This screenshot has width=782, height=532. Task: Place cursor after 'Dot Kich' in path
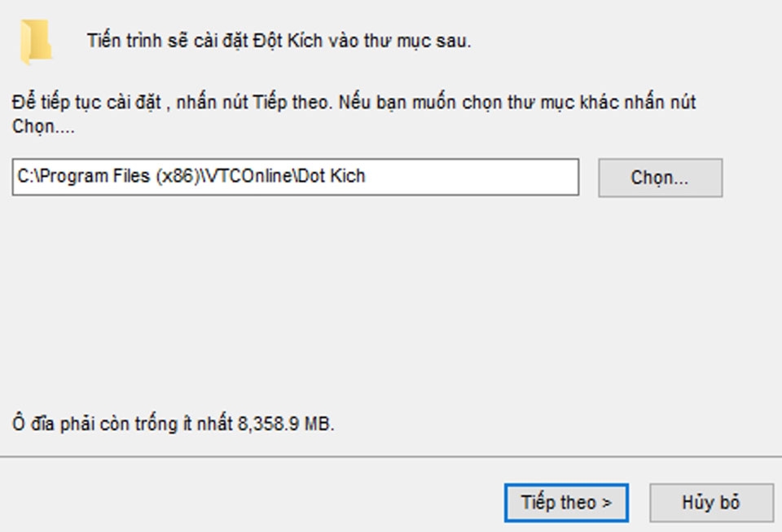367,176
